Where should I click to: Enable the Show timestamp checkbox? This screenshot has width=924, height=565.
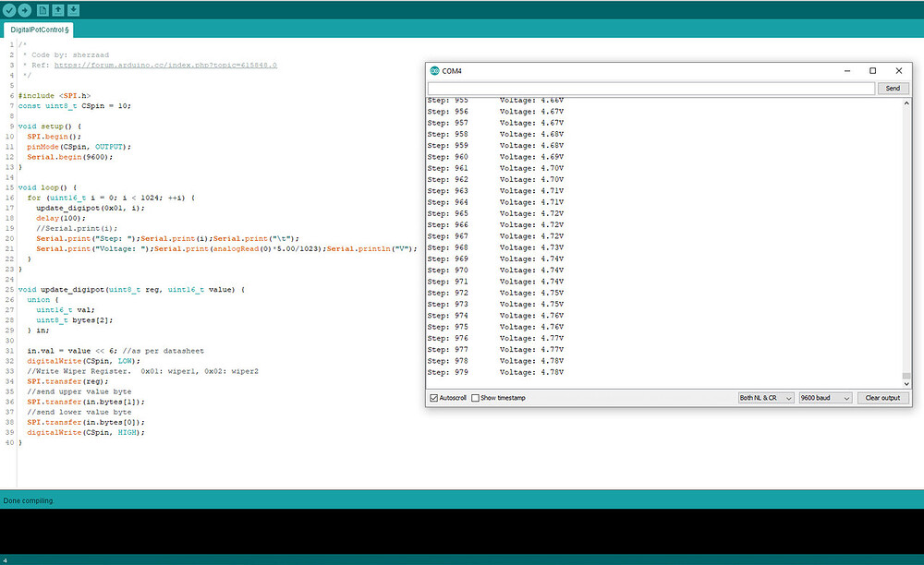coord(473,398)
